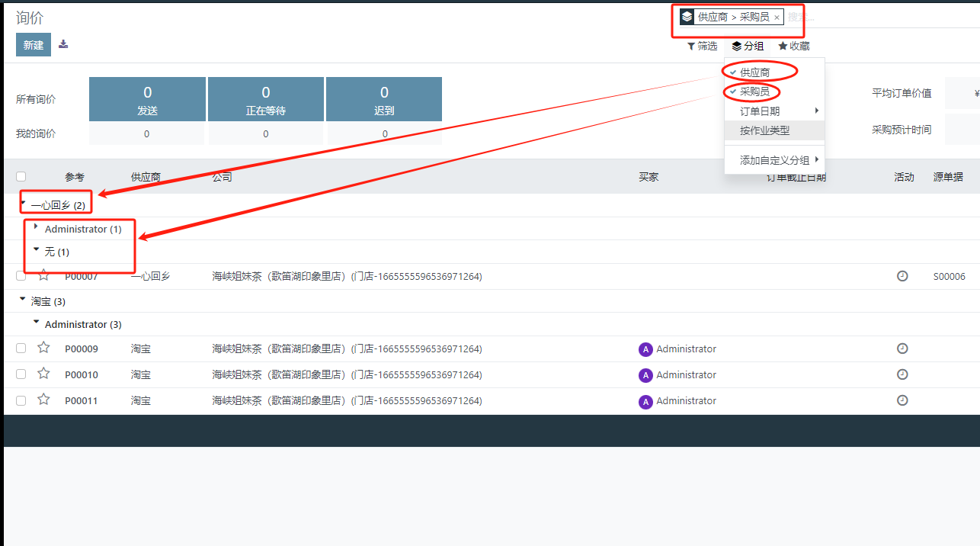Check the box for row P00007

pos(21,275)
